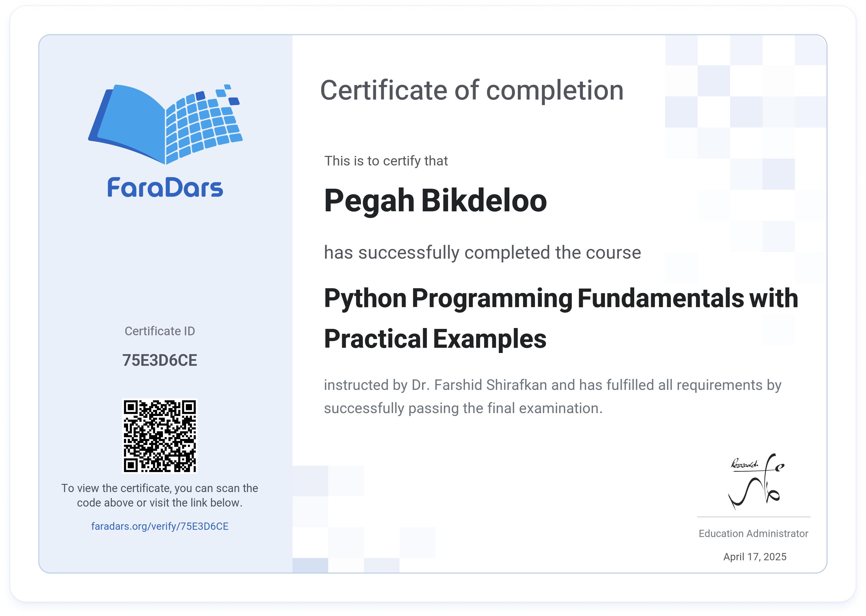Click the Certificate ID label

pos(160,331)
